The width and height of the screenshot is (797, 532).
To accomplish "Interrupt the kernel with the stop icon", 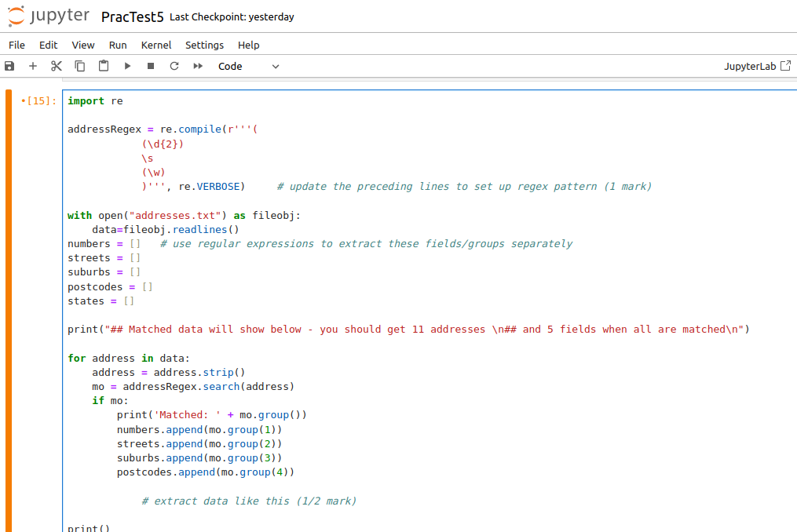I will 151,66.
